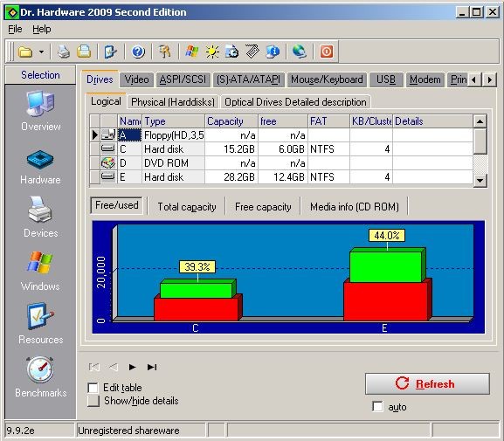The height and width of the screenshot is (441, 504).
Task: Jump to last record arrow
Action: [152, 367]
